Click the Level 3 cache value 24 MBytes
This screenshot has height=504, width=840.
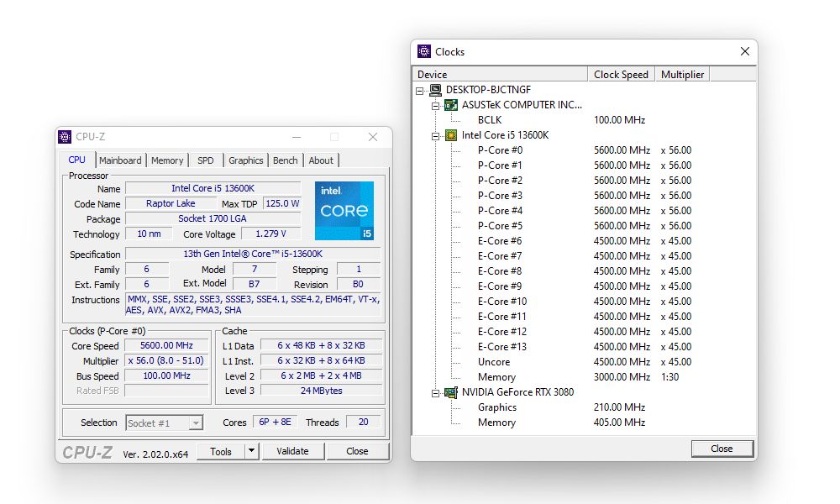(x=322, y=391)
